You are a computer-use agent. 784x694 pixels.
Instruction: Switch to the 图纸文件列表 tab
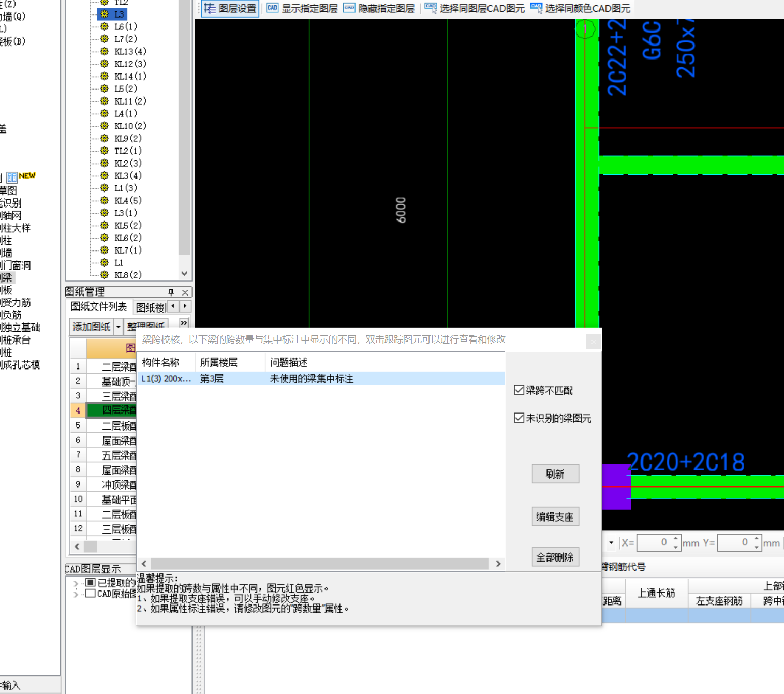(x=99, y=307)
